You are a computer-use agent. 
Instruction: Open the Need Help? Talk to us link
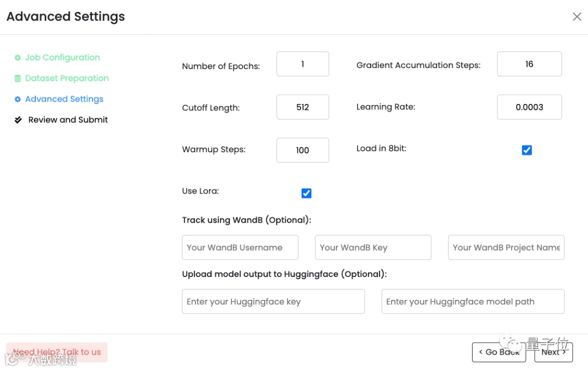point(57,352)
